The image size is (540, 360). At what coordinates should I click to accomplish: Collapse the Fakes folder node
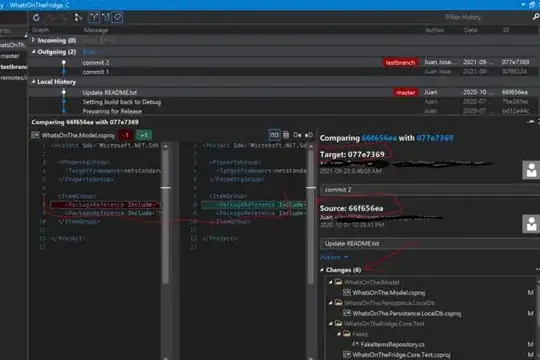click(339, 334)
